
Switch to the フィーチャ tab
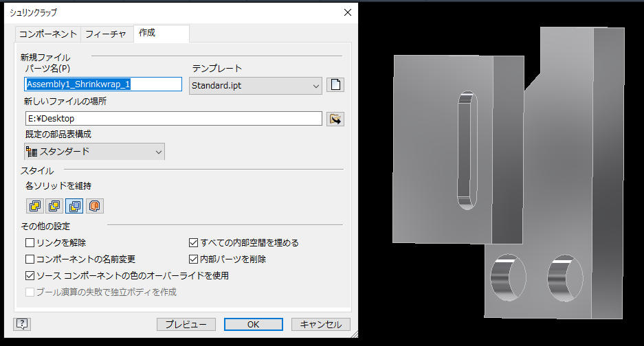106,34
